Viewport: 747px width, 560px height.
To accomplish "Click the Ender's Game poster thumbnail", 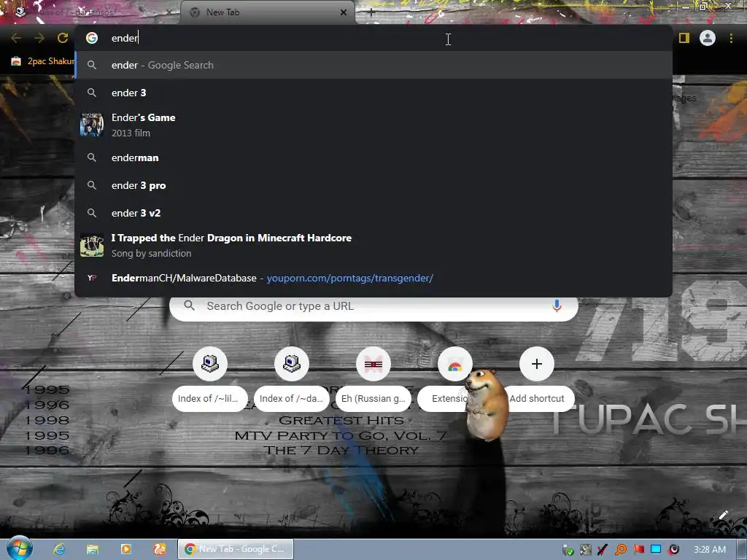I will [92, 125].
